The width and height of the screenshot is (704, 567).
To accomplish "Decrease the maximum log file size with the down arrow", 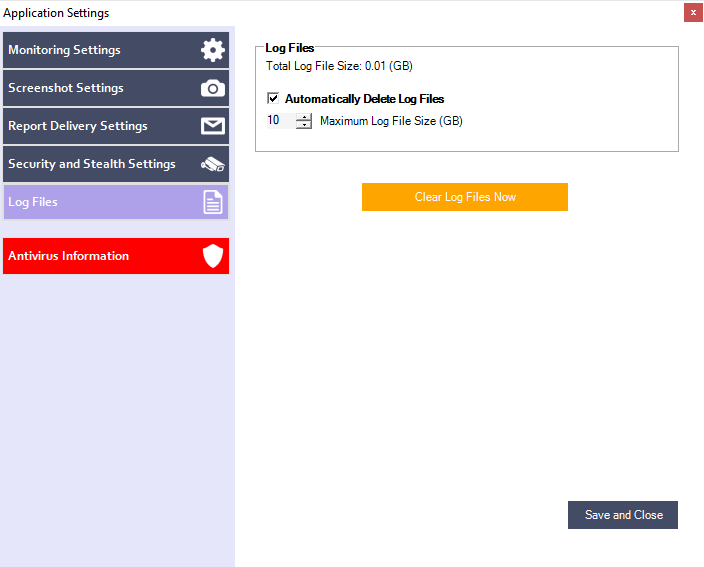I will (x=304, y=125).
